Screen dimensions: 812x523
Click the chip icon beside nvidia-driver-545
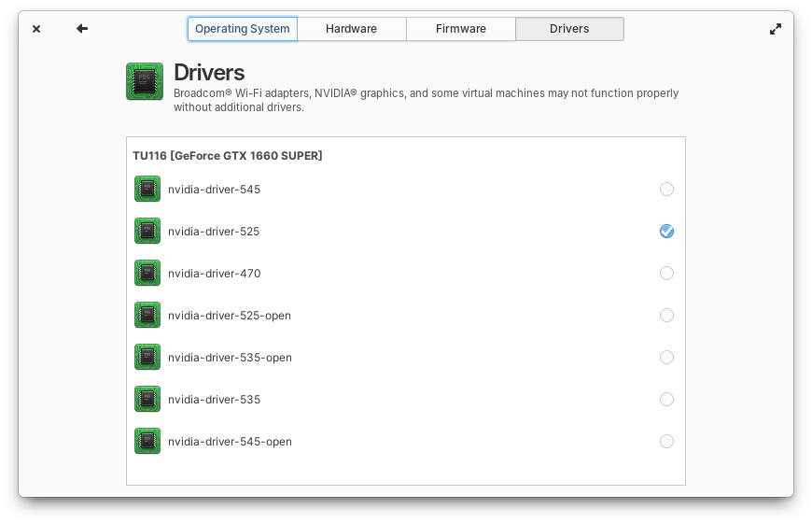click(x=147, y=189)
